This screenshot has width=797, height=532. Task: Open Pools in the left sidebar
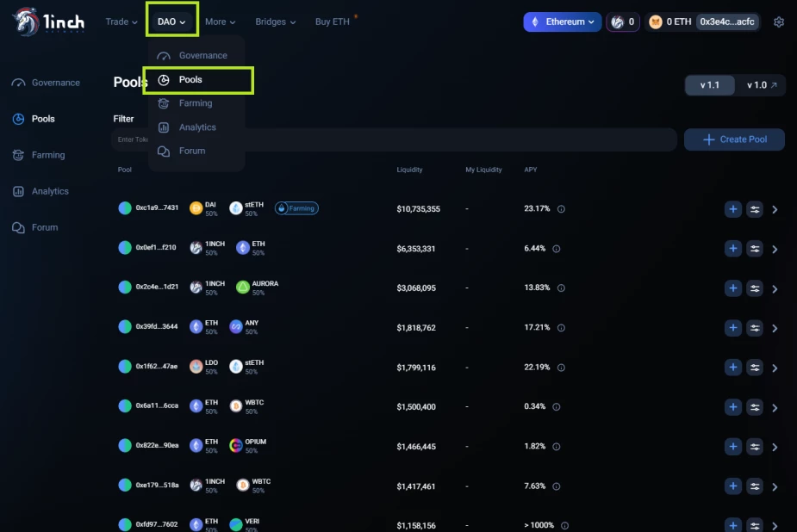tap(34, 119)
